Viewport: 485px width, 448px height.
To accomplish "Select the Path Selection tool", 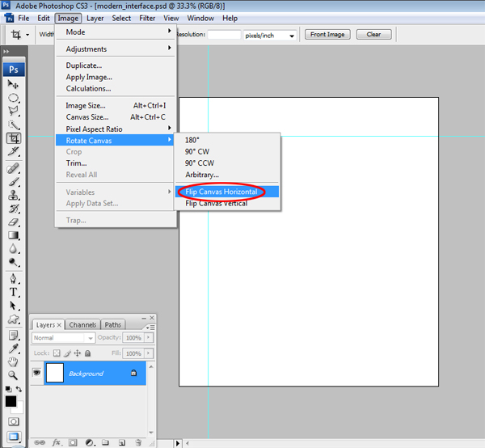I will (13, 306).
